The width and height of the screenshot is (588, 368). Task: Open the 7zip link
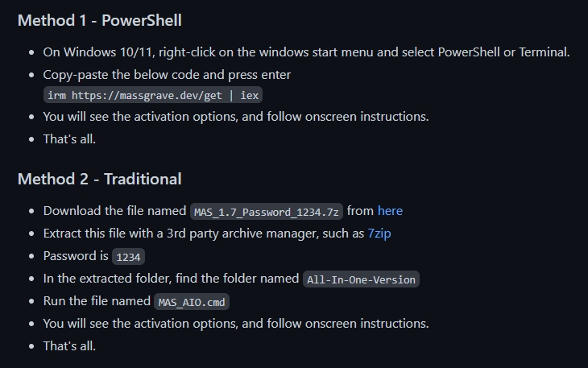381,234
